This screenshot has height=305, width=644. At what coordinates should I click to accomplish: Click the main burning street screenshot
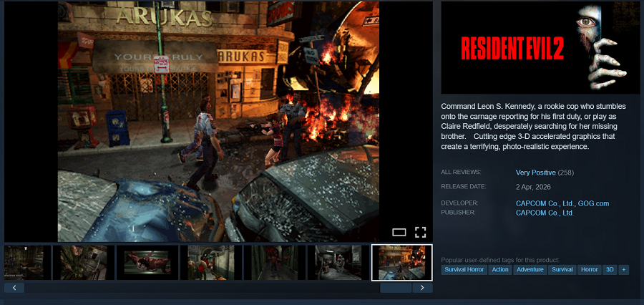(x=218, y=122)
